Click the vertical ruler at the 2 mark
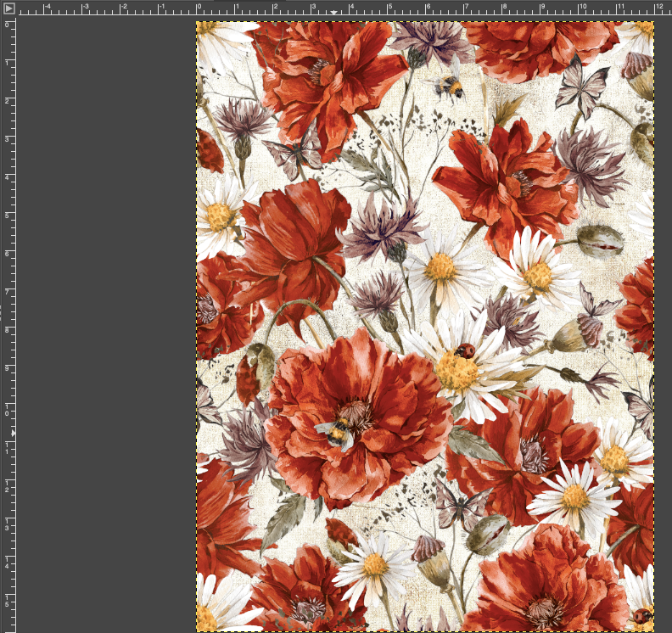The image size is (672, 633). [8, 100]
